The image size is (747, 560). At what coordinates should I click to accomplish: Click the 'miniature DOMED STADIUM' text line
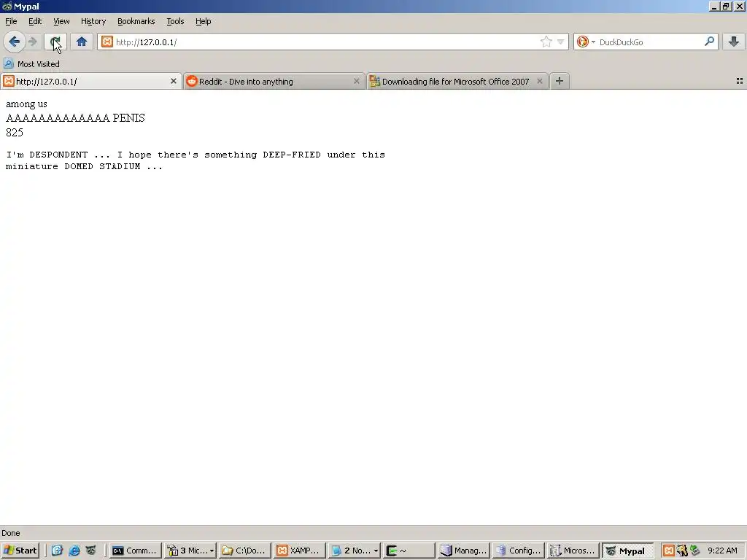pos(84,166)
